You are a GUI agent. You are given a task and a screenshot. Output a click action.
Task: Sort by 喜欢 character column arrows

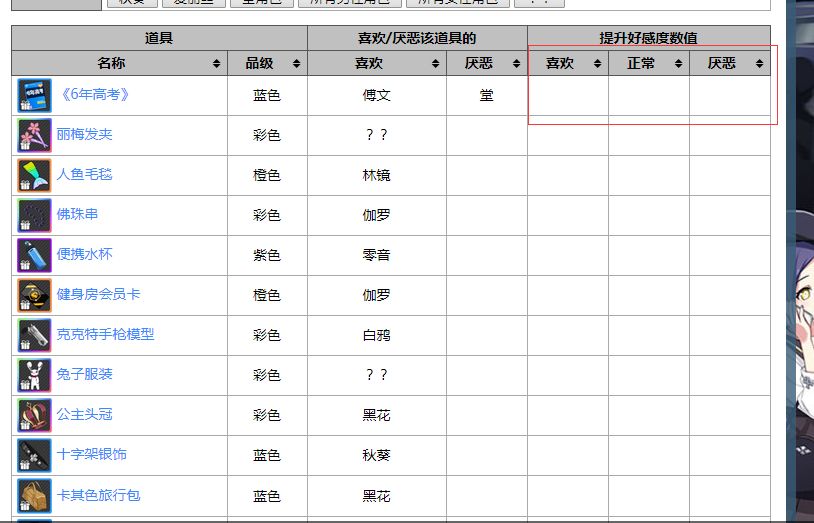[436, 64]
